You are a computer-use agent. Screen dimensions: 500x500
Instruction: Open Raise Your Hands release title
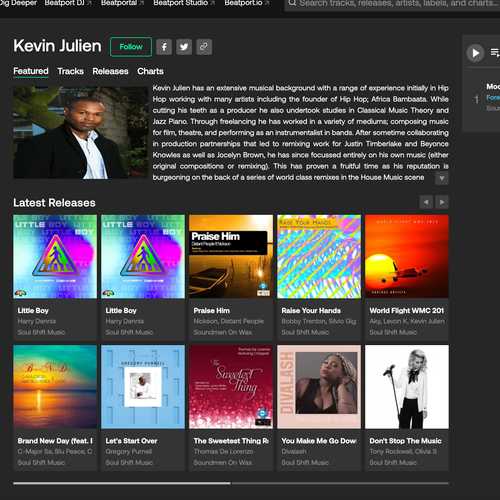click(x=311, y=311)
